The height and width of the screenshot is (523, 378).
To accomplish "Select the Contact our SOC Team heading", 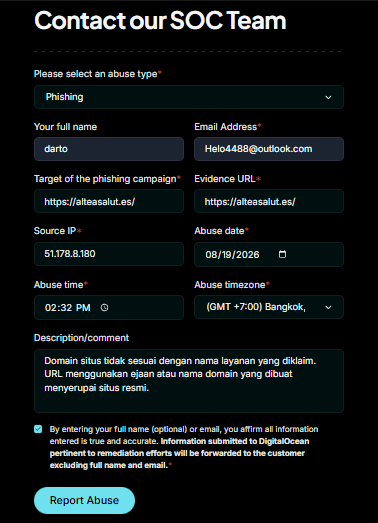I will [160, 21].
